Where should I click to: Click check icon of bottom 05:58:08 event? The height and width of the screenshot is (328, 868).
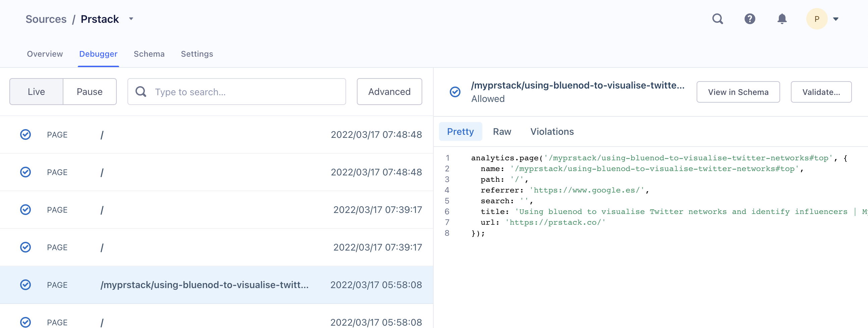tap(25, 322)
